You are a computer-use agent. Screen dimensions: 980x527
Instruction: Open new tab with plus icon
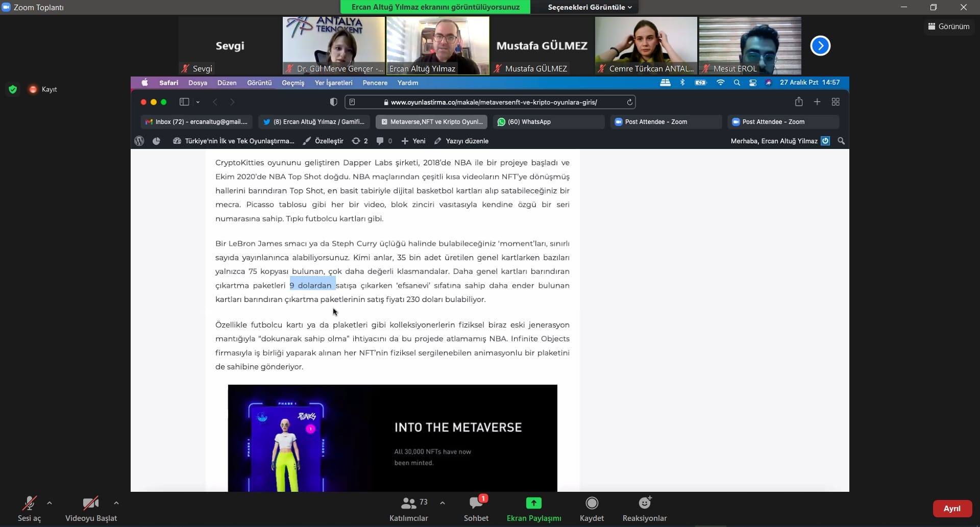[817, 102]
